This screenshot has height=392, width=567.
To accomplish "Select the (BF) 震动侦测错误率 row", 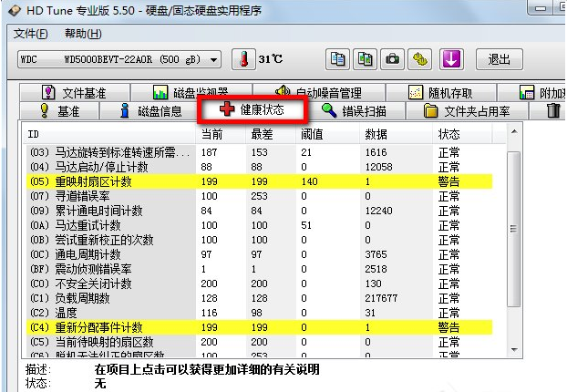I will pyautogui.click(x=259, y=269).
